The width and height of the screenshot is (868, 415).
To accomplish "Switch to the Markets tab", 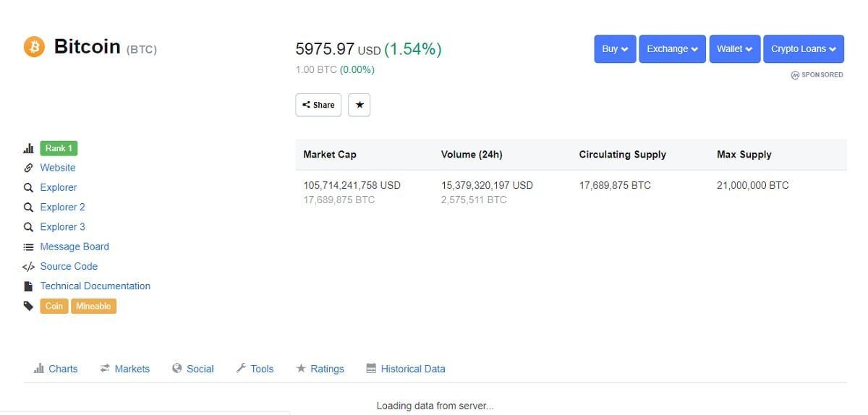I will pyautogui.click(x=124, y=369).
